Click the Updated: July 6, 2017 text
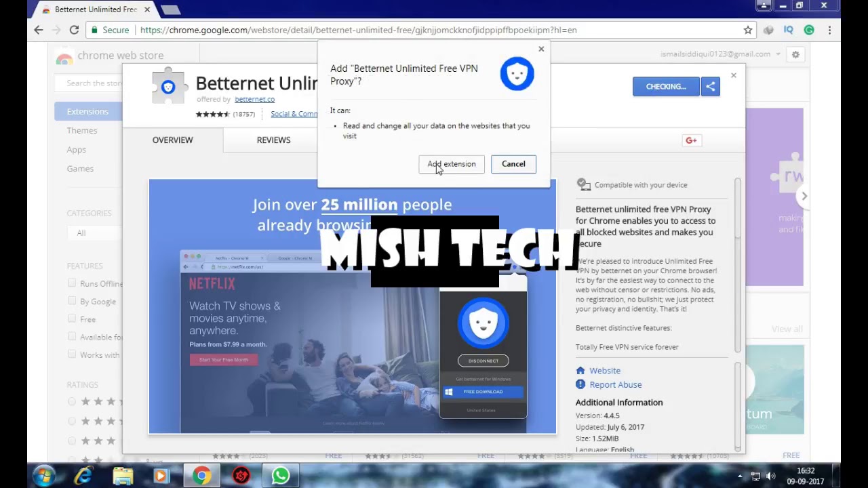 pos(610,427)
